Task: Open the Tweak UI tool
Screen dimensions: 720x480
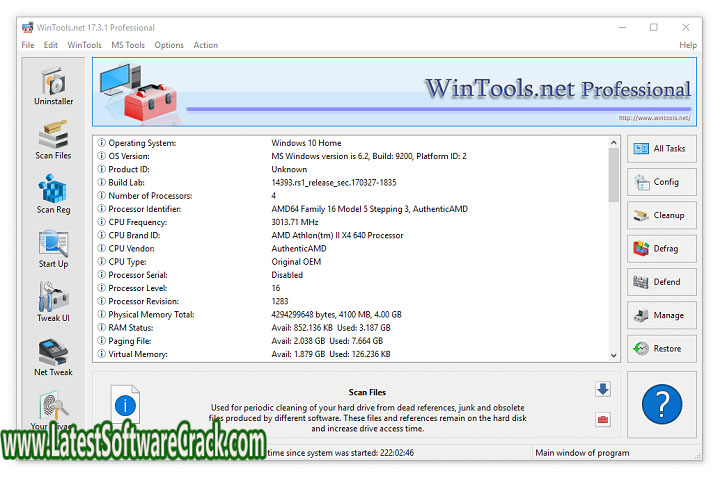Action: click(53, 302)
